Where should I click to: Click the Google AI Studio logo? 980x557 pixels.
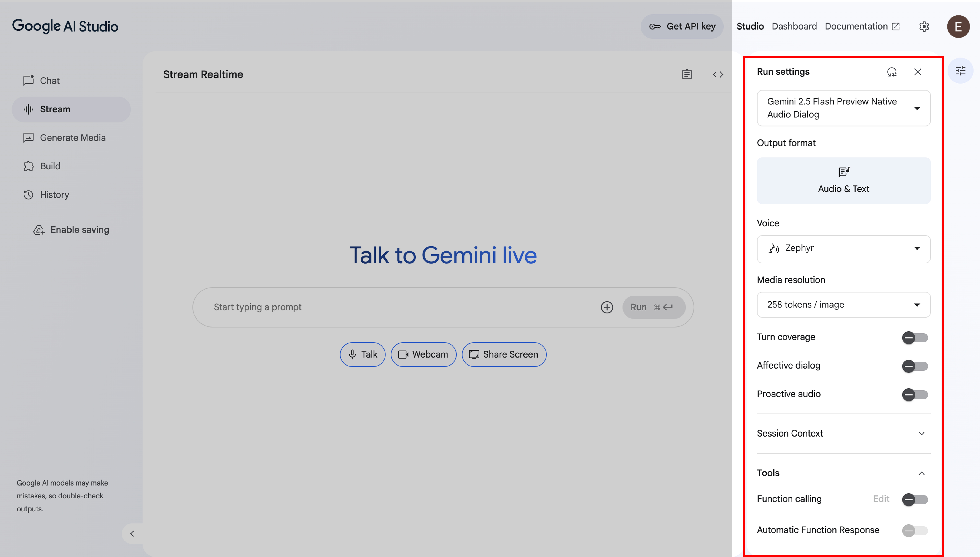tap(65, 26)
